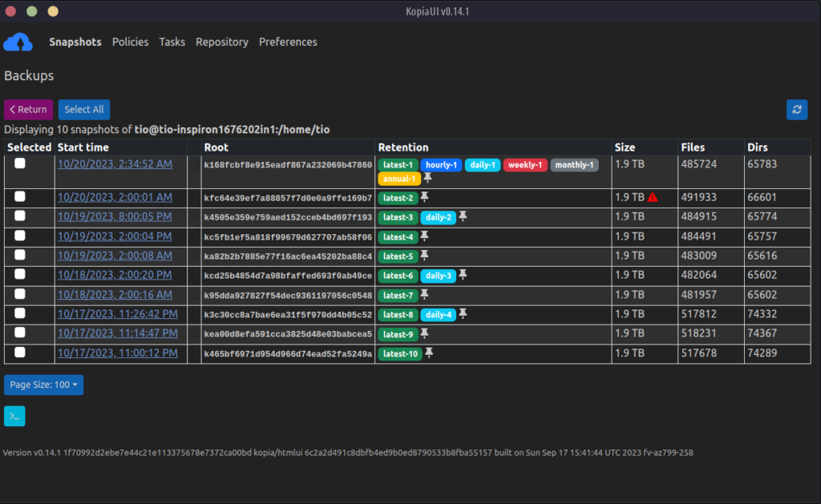Tick the 10/18/2023, 2:00:16 AM snapshot checkbox
The width and height of the screenshot is (821, 504).
click(20, 294)
